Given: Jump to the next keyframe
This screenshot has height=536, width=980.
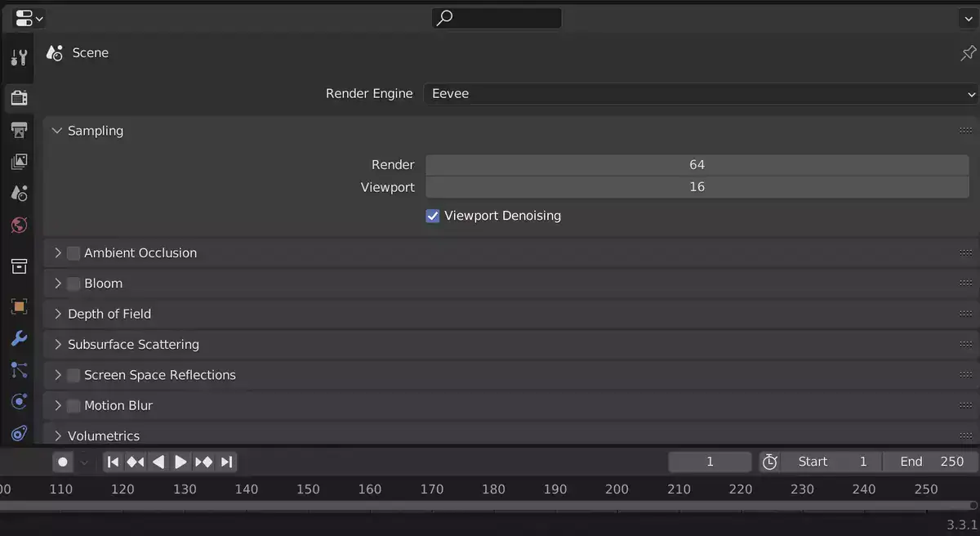Looking at the screenshot, I should [203, 462].
